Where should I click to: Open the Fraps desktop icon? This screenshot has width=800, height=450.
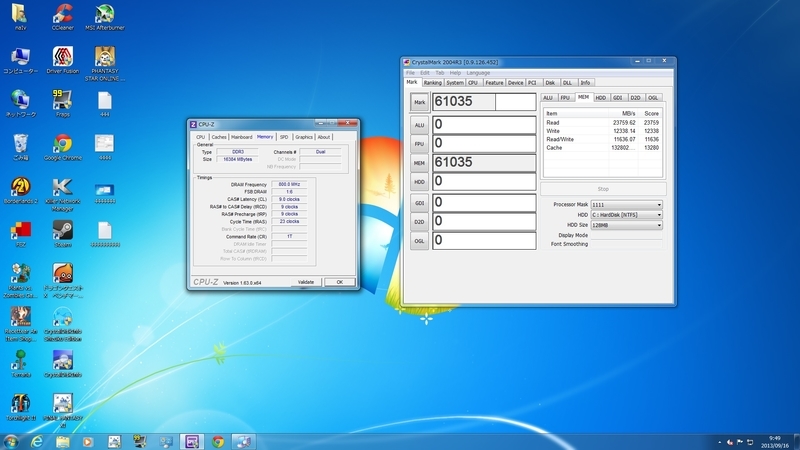(x=63, y=104)
